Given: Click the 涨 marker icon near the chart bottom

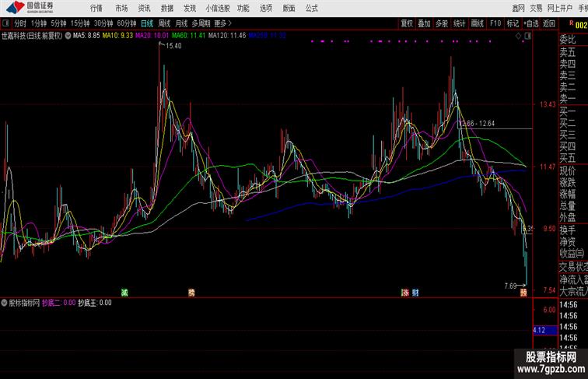Looking at the screenshot, I should point(404,293).
